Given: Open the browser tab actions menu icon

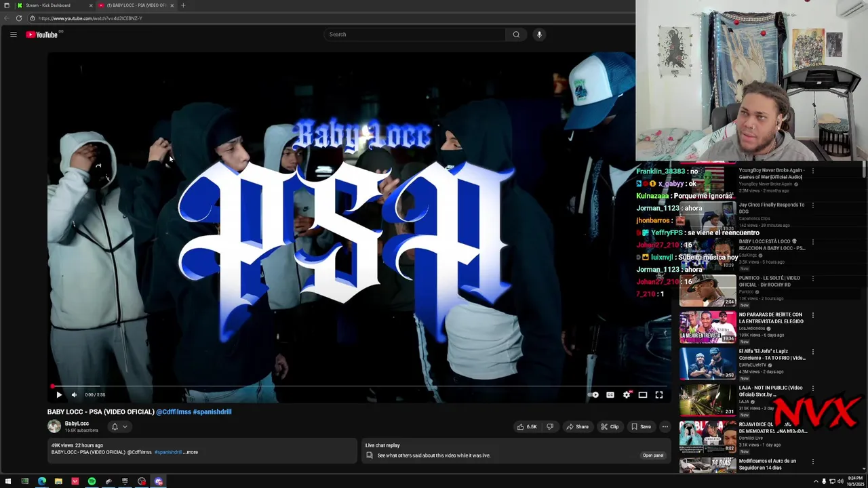Looking at the screenshot, I should 7,5.
